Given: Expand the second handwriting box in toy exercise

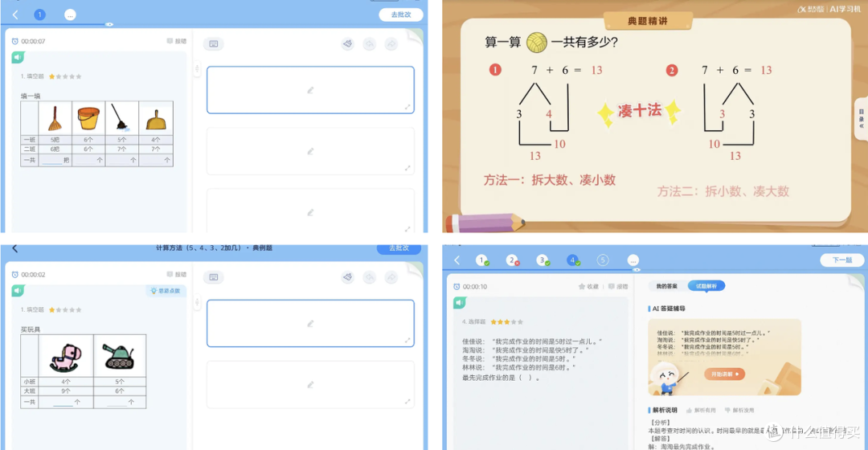Looking at the screenshot, I should [x=407, y=401].
